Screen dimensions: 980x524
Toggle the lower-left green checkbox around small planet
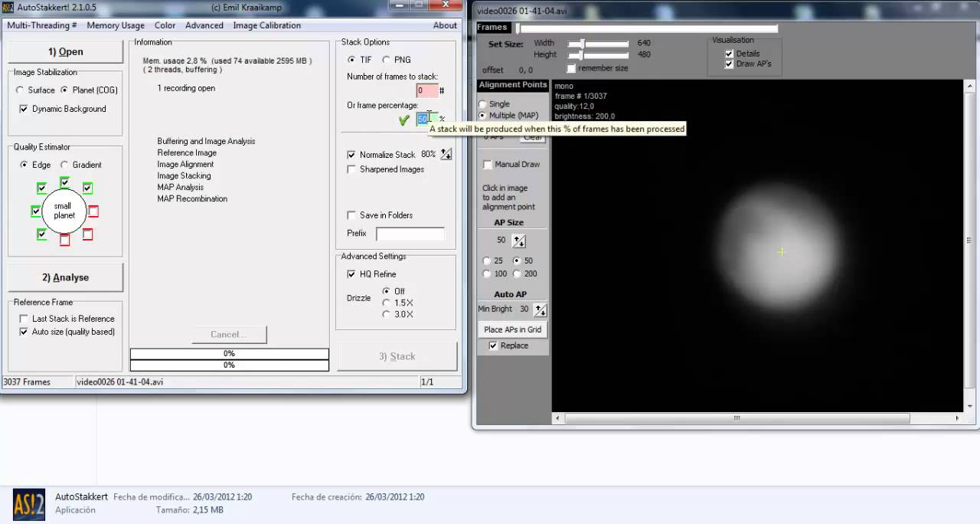click(41, 234)
